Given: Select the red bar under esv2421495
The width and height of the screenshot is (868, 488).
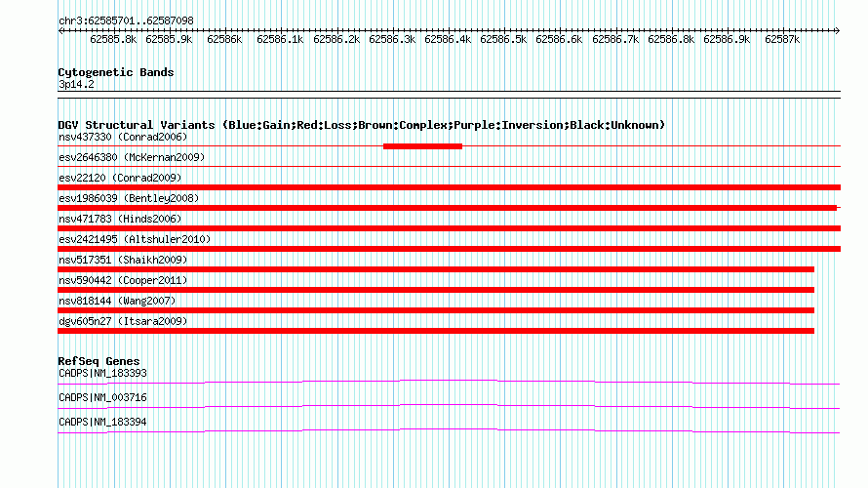Looking at the screenshot, I should (449, 249).
